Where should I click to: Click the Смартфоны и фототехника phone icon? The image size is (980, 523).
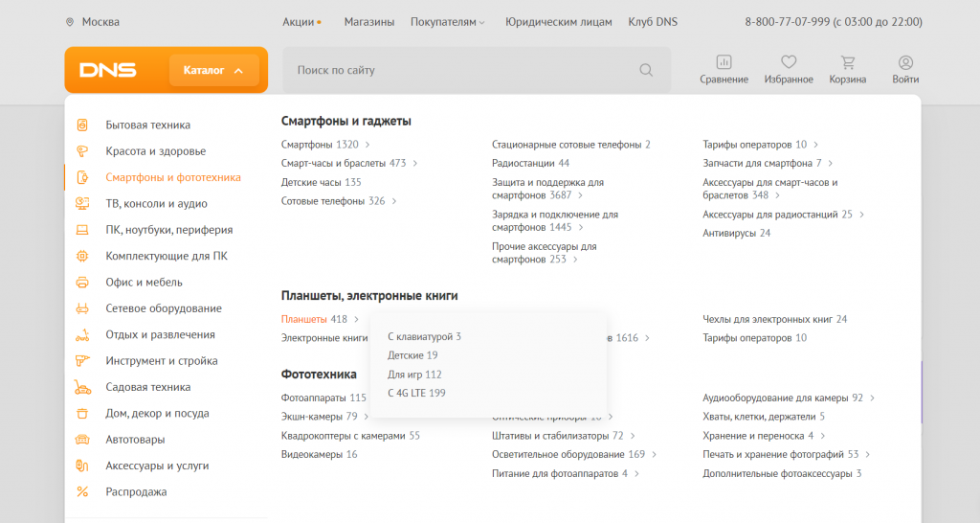(x=82, y=177)
